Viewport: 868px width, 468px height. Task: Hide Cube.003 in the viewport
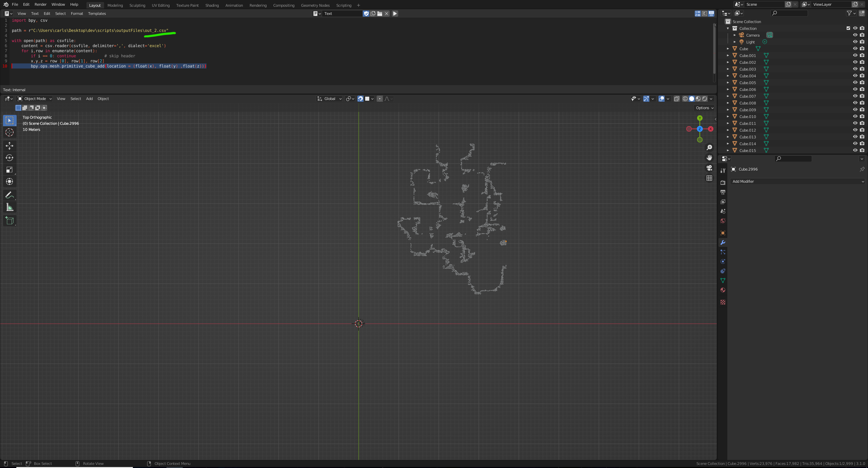point(855,69)
